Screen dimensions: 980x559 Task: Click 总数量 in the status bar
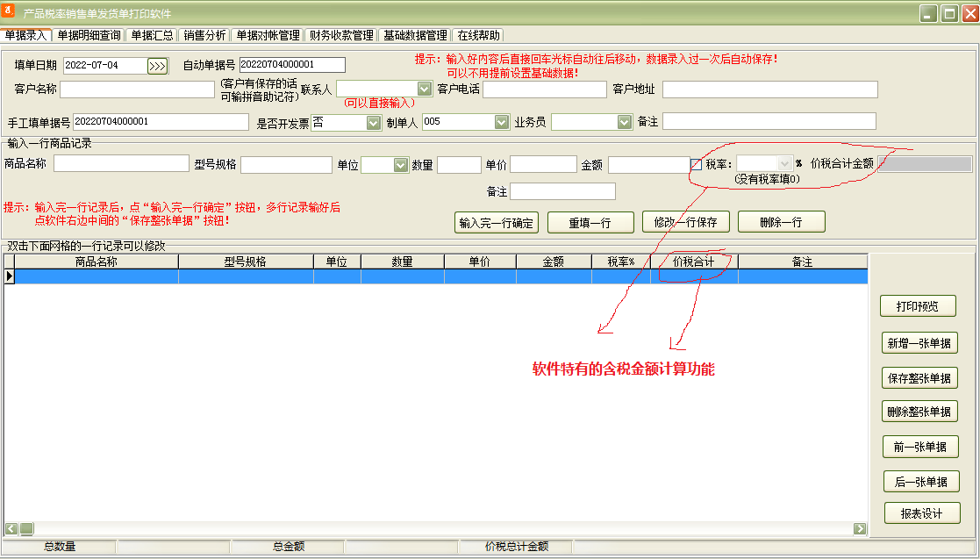coord(60,547)
